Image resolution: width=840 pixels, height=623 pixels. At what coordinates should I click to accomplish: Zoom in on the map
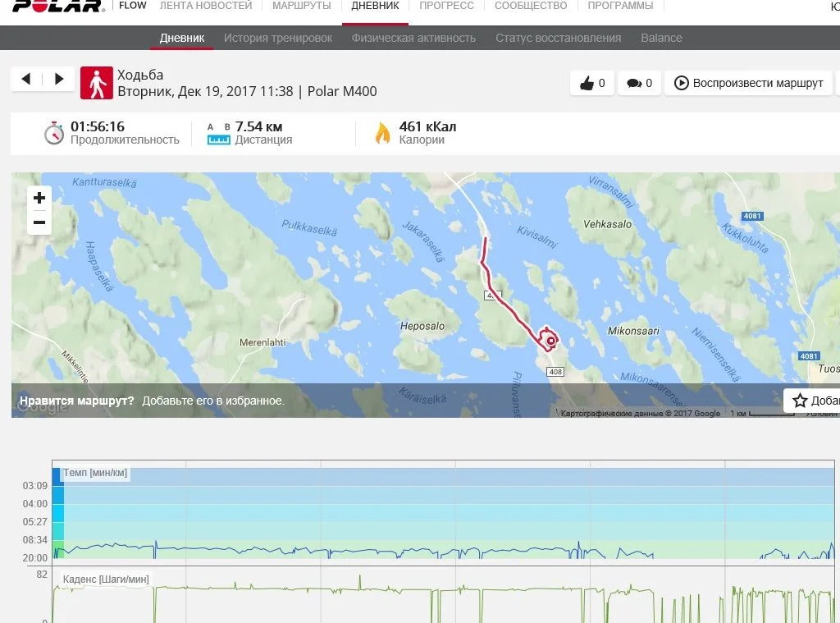pos(39,198)
